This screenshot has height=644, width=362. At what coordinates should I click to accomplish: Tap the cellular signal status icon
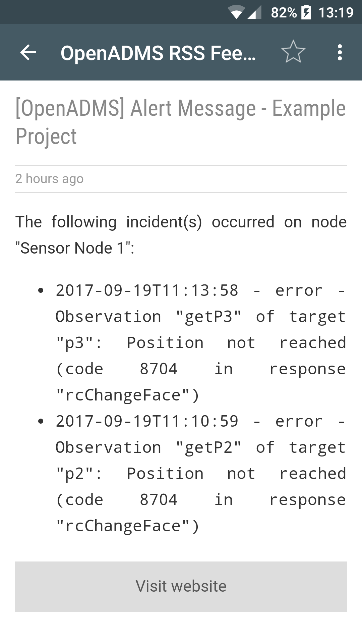(x=254, y=12)
